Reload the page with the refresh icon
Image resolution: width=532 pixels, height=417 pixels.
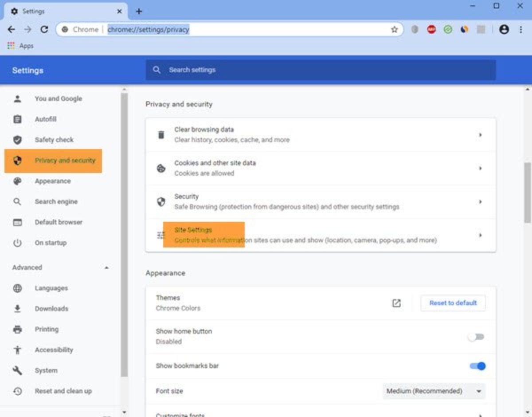click(44, 29)
